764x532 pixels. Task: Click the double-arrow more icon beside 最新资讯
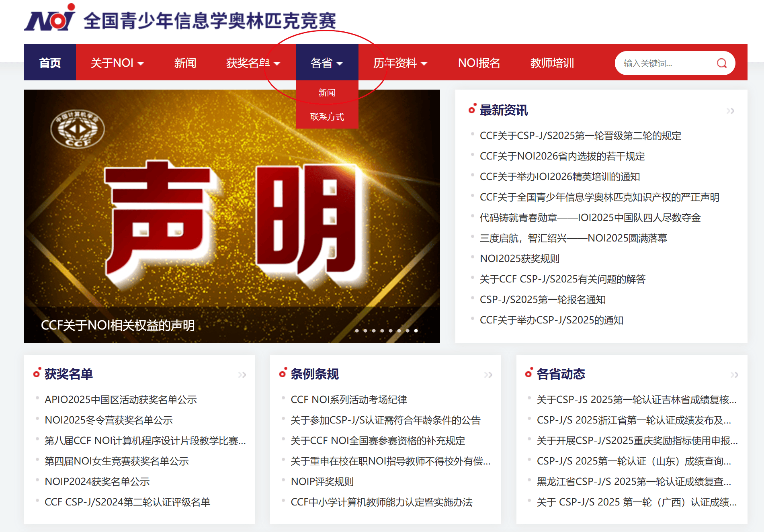point(730,111)
